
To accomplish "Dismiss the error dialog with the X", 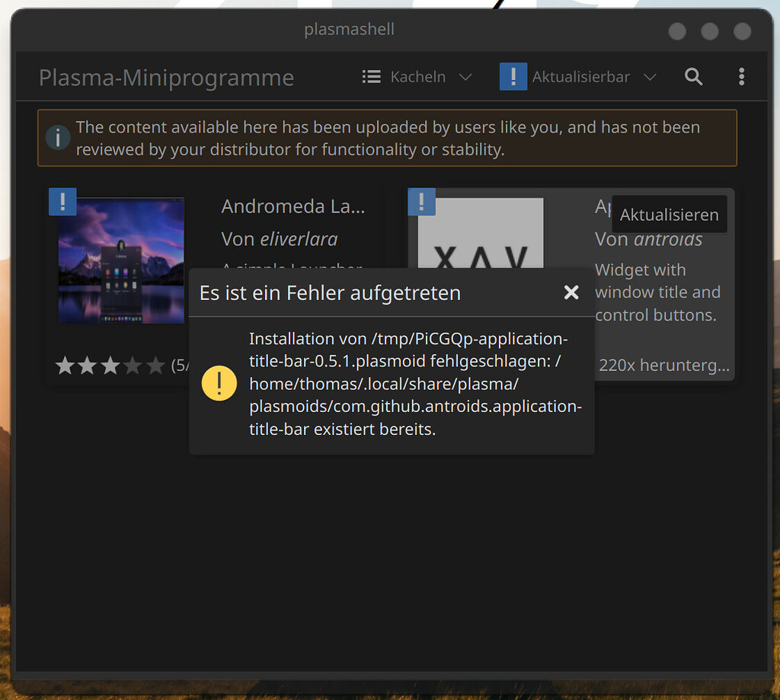I will 571,292.
